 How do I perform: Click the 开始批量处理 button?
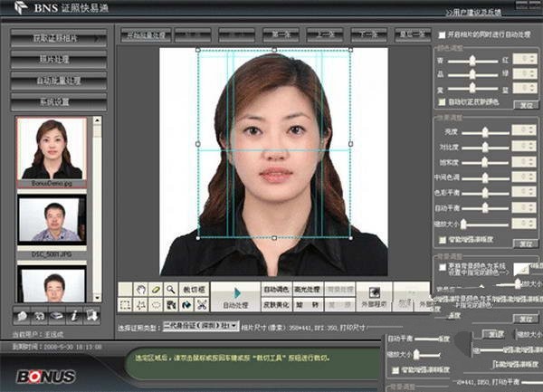(x=146, y=34)
